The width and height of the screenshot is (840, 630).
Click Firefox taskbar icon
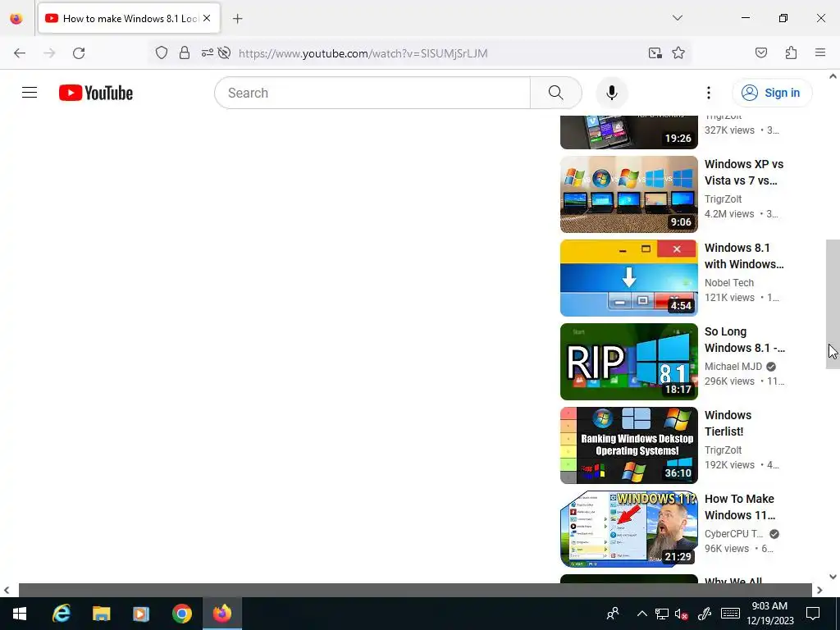point(221,614)
